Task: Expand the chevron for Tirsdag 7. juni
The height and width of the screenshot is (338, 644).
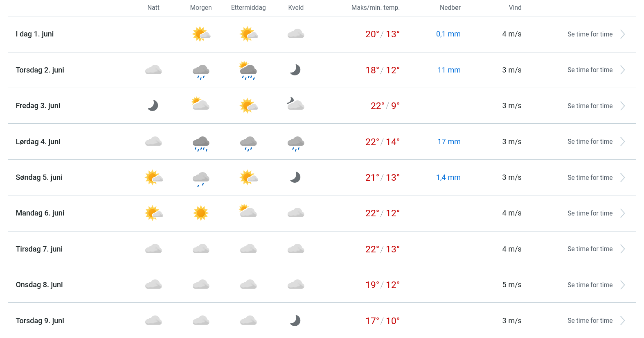Action: click(x=622, y=249)
